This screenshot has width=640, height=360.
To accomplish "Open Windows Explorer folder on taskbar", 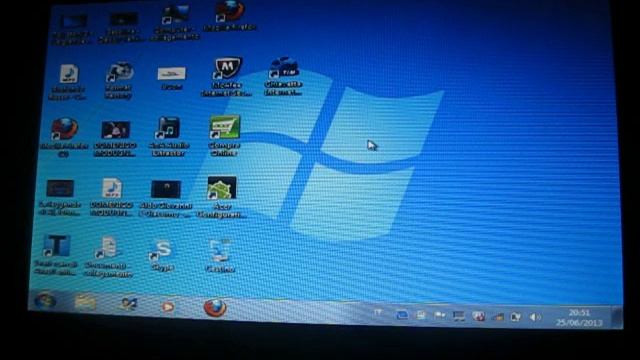I will pos(85,302).
